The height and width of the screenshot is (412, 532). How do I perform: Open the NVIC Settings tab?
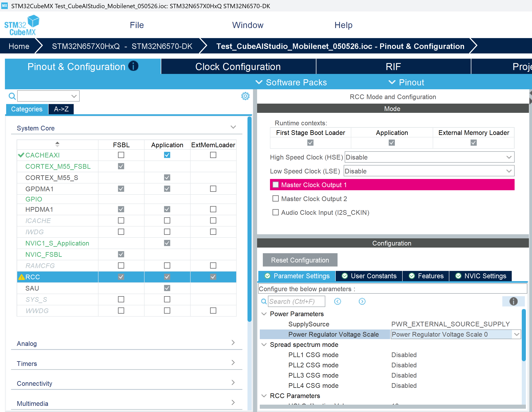480,276
